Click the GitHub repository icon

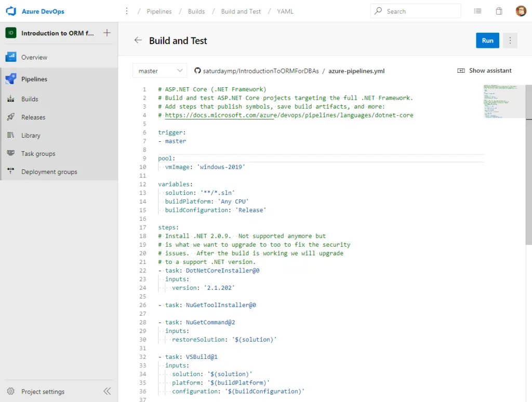197,71
